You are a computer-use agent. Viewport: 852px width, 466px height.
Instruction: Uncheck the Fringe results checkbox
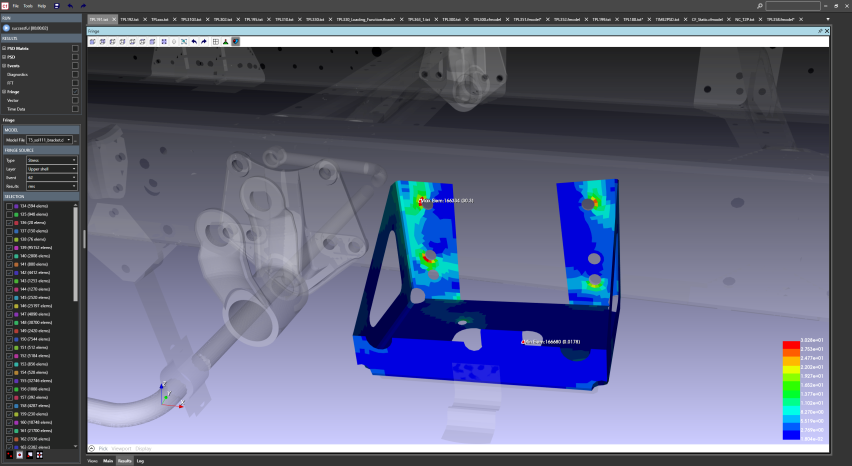point(75,92)
